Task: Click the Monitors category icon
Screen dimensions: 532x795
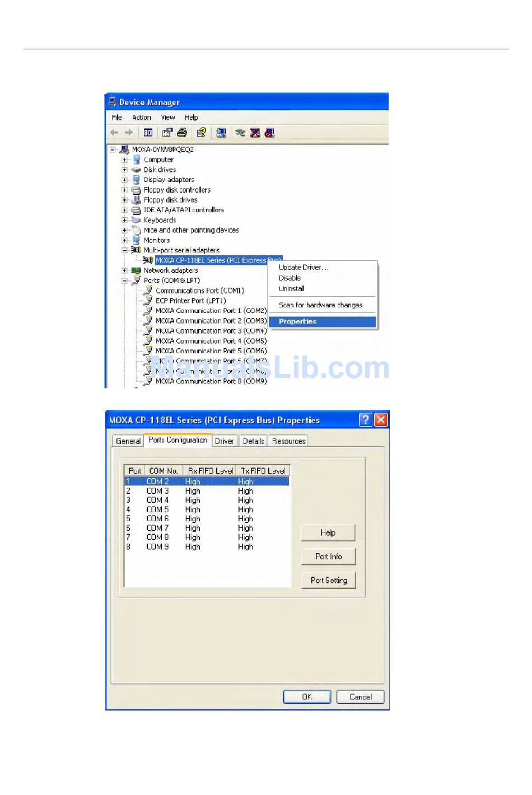Action: [x=136, y=240]
